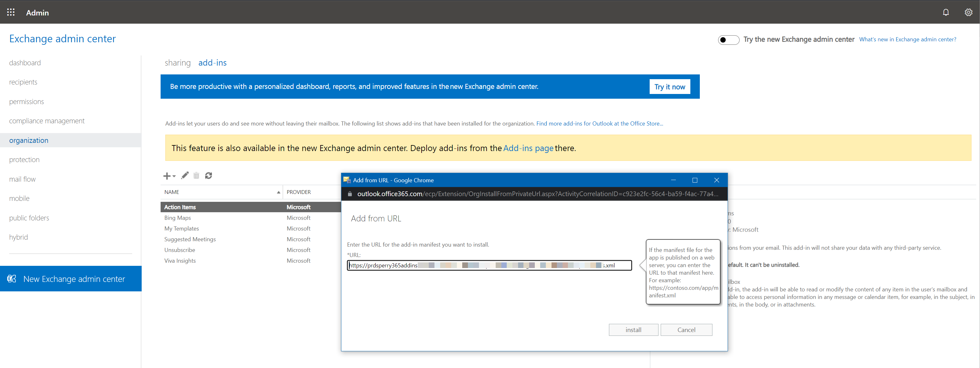This screenshot has width=980, height=368.
Task: Click the install button
Action: [x=633, y=330]
